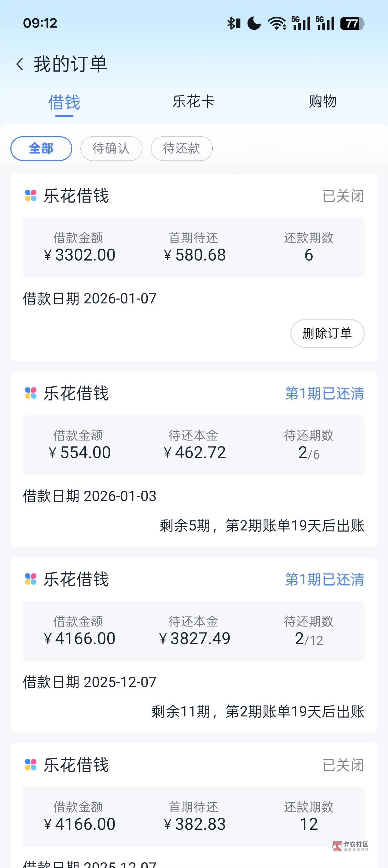The image size is (388, 868).
Task: Tap the battery level indicator
Action: 352,23
